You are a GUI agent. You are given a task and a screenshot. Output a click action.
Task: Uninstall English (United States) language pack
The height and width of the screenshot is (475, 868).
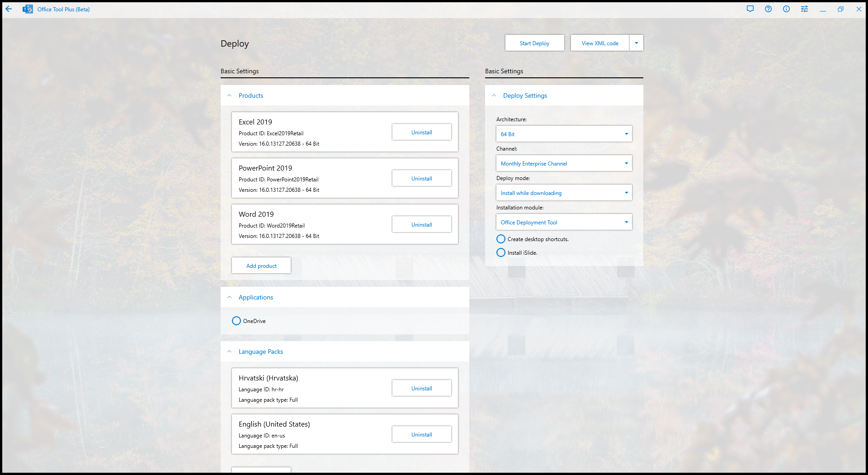(421, 434)
